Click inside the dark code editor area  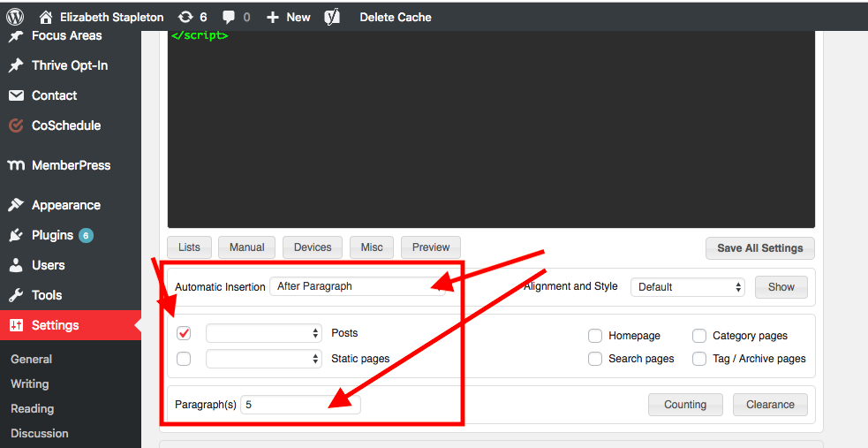491,129
